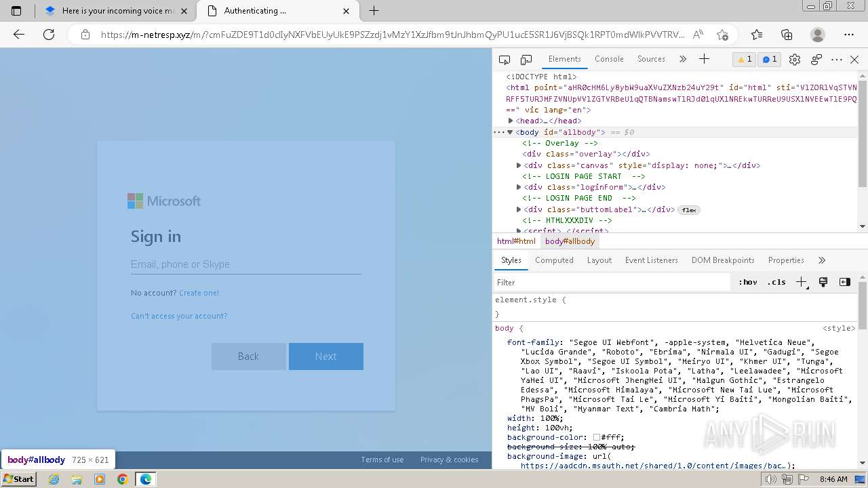The image size is (868, 488).
Task: Toggle computed styles sidebar icon
Action: 845,282
